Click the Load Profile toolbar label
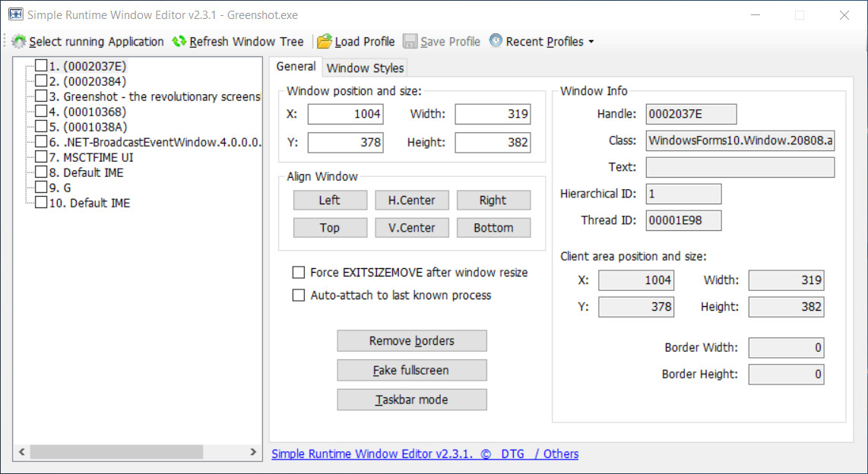The width and height of the screenshot is (868, 474). 364,42
